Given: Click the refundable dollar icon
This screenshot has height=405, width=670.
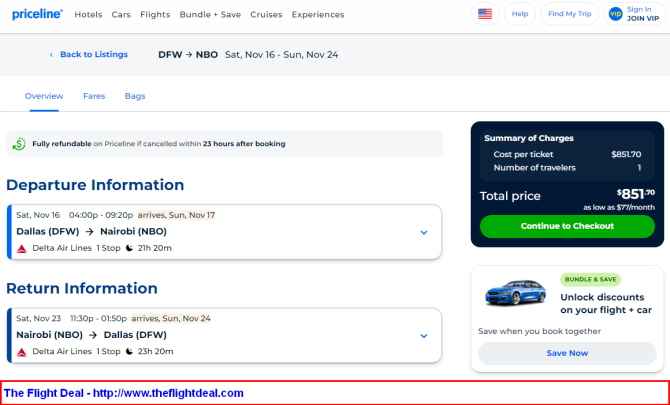Looking at the screenshot, I should pyautogui.click(x=19, y=144).
